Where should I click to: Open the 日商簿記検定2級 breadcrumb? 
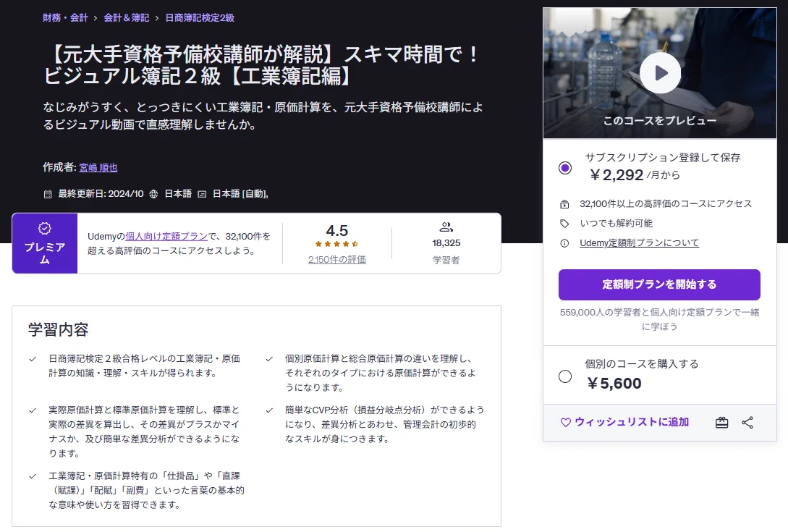click(x=200, y=18)
